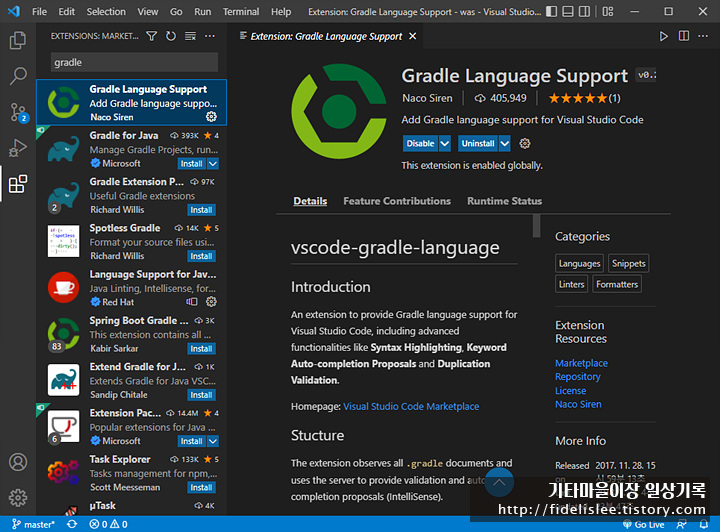Install Task Explorer extension
The image size is (720, 532).
(201, 487)
